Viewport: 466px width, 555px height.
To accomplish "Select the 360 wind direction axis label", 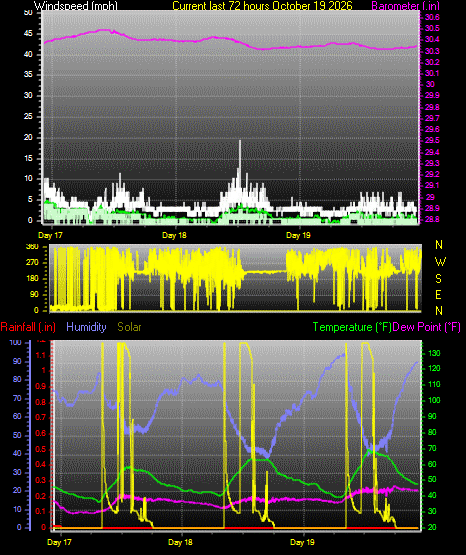I will point(32,247).
